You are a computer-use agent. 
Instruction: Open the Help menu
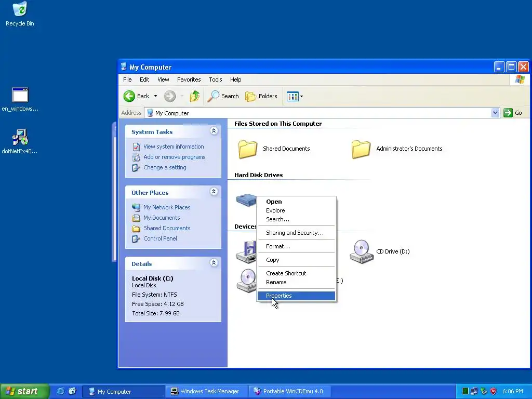[235, 79]
